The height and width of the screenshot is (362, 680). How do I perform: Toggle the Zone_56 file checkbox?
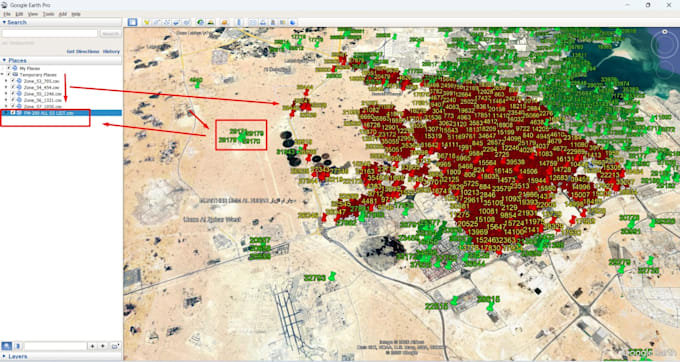click(13, 100)
